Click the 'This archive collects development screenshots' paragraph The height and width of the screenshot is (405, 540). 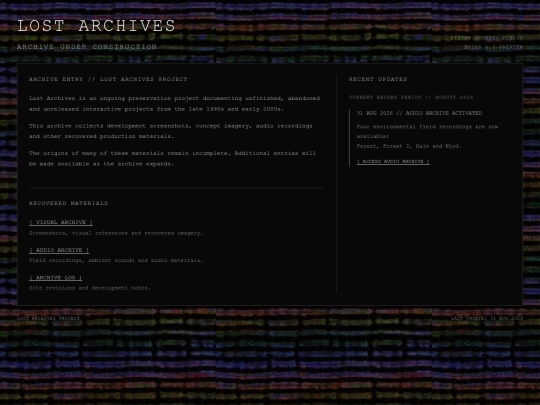(x=171, y=131)
